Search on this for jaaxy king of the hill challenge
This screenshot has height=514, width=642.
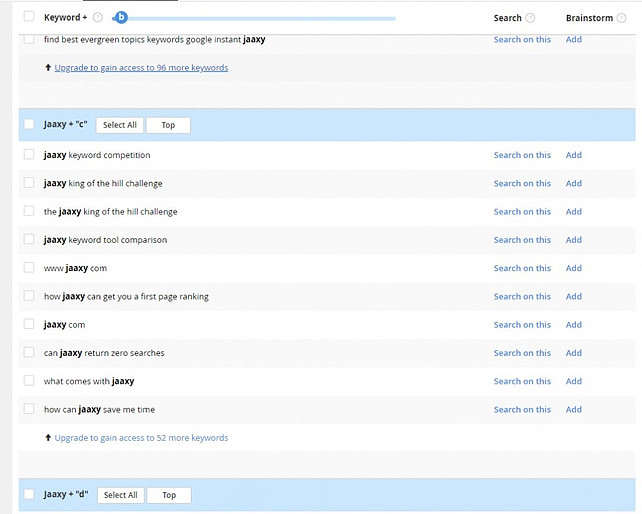tap(522, 183)
